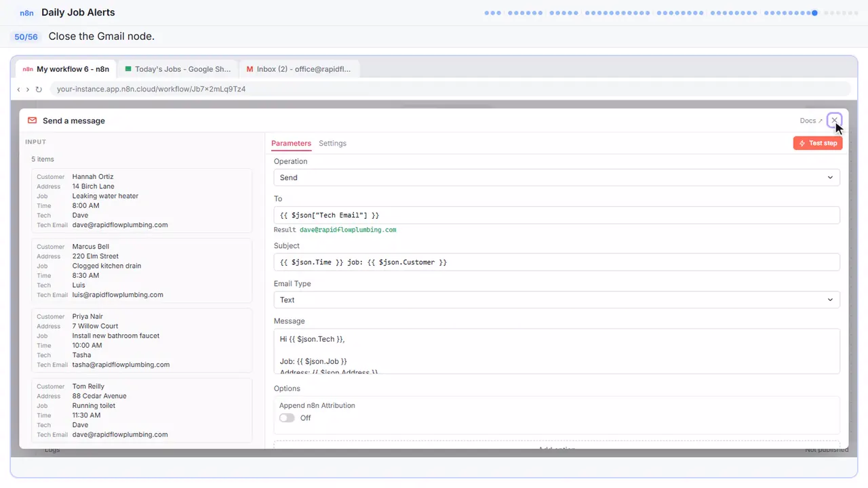Image resolution: width=868 pixels, height=488 pixels.
Task: Click the Gmail favicon on the Inbox tab
Action: point(250,69)
